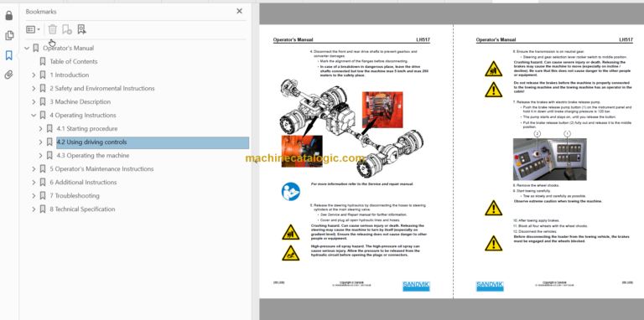Expand 5 Operator's Maintenance Instructions bookmark
The width and height of the screenshot is (644, 320).
(34, 169)
